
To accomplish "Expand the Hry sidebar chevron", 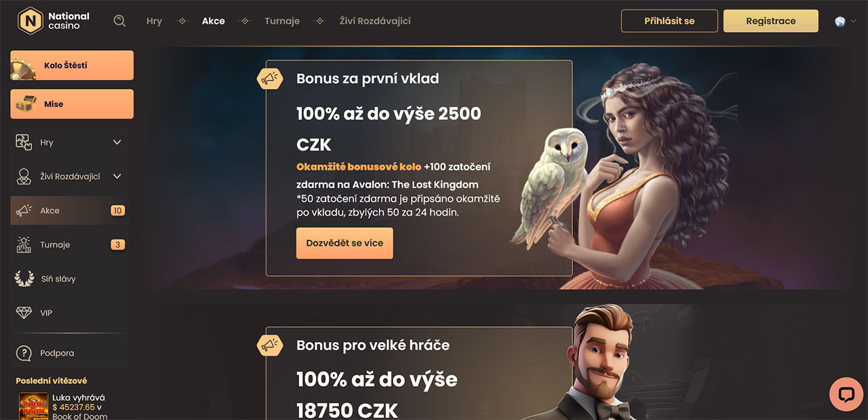I will [x=117, y=142].
